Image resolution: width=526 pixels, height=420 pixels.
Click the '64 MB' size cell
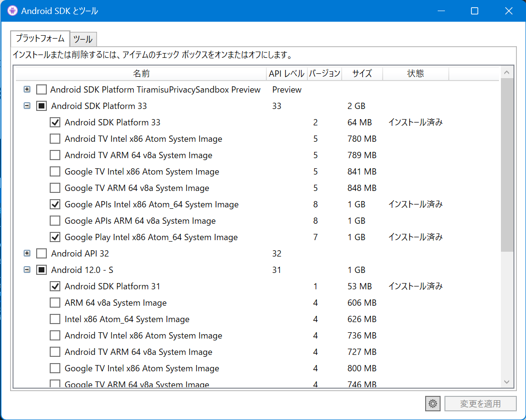coord(360,122)
